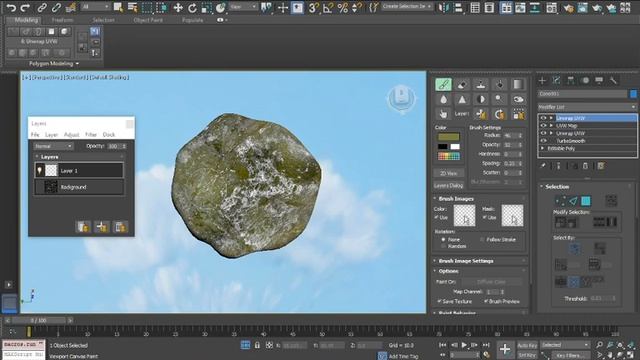640x360 pixels.
Task: Click the Pin Stack icon below modifier list
Action: [x=543, y=166]
